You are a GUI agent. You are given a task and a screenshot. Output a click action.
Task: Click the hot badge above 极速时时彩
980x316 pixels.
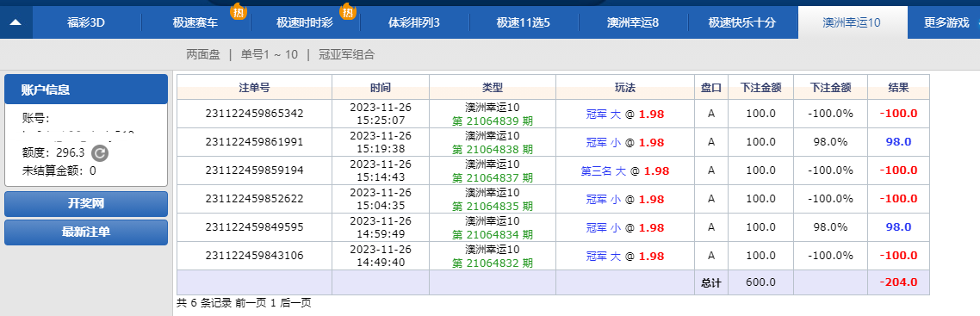point(348,11)
